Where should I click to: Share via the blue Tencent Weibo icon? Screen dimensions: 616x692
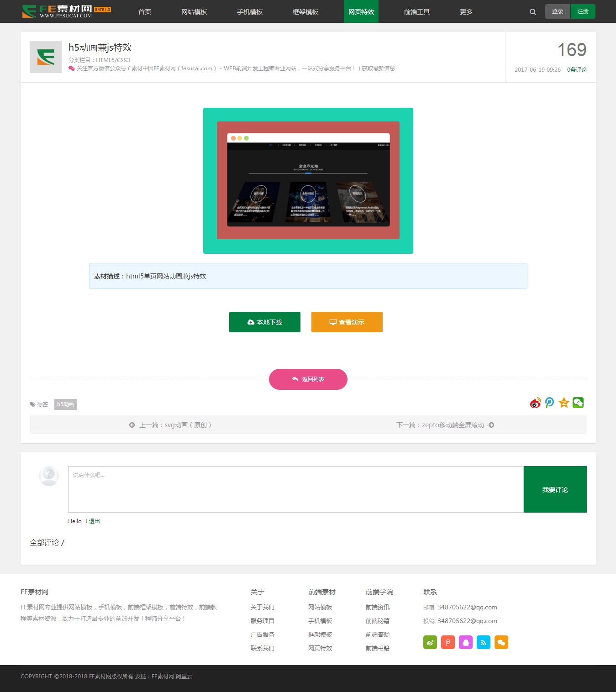tap(549, 403)
